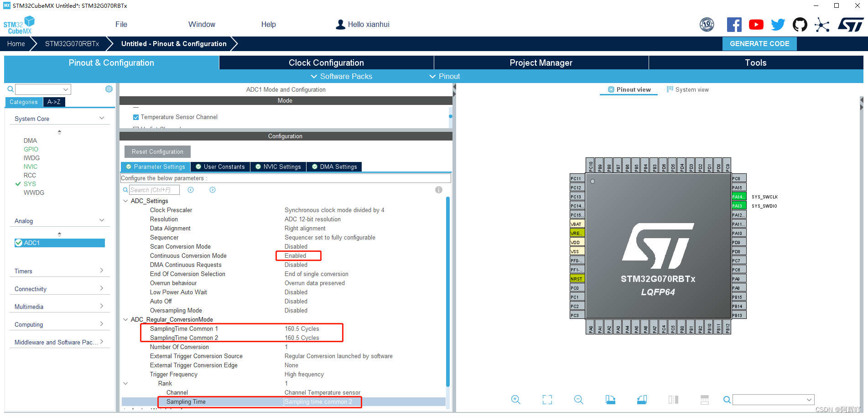Toggle Temperature Sensor Channel checkbox

136,117
